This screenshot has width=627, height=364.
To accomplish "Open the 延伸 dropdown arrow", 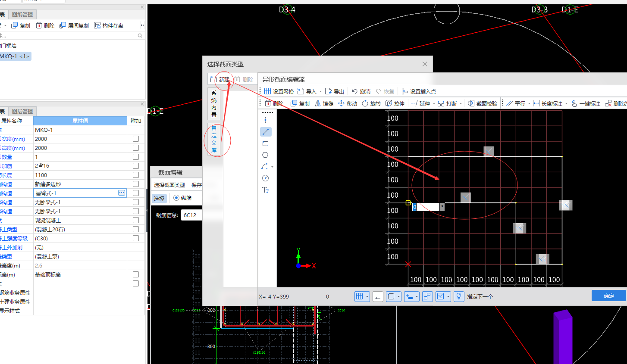I will [x=434, y=103].
